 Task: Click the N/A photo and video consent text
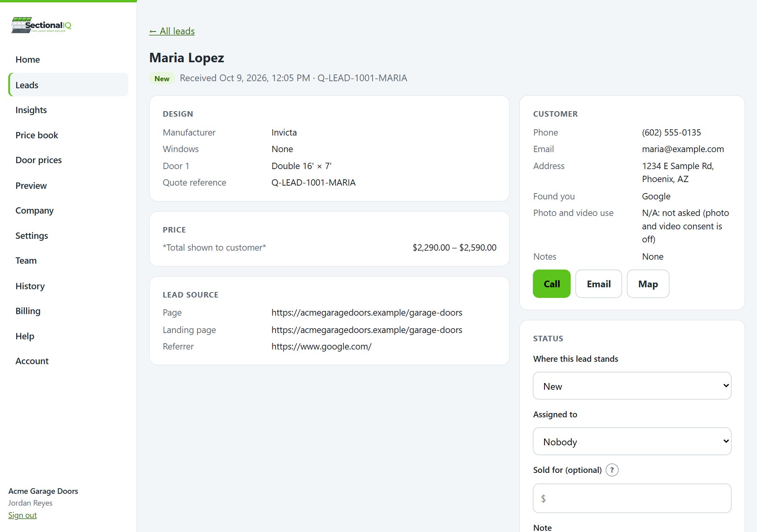[x=685, y=226]
